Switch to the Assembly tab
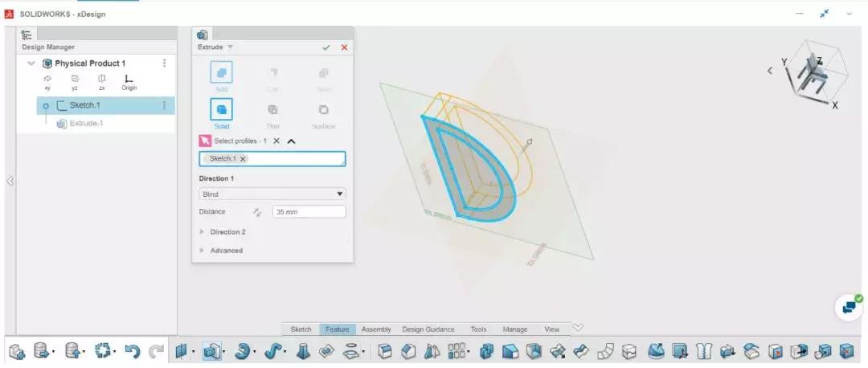The image size is (868, 368). (x=376, y=329)
